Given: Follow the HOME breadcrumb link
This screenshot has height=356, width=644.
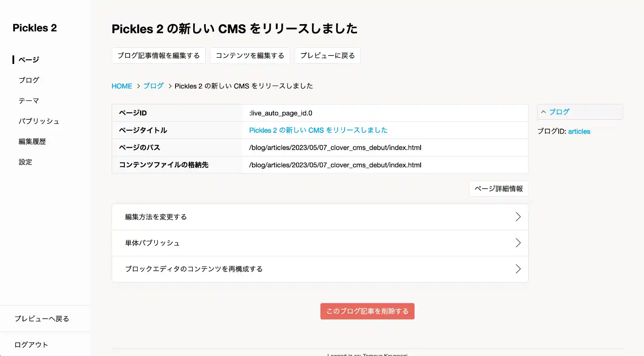Looking at the screenshot, I should [122, 86].
